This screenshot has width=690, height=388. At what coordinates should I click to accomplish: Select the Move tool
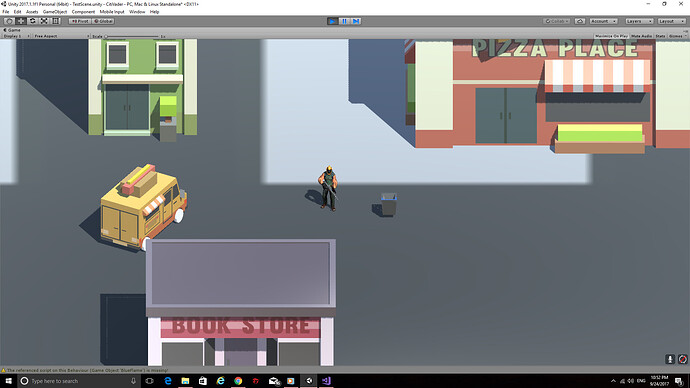21,21
